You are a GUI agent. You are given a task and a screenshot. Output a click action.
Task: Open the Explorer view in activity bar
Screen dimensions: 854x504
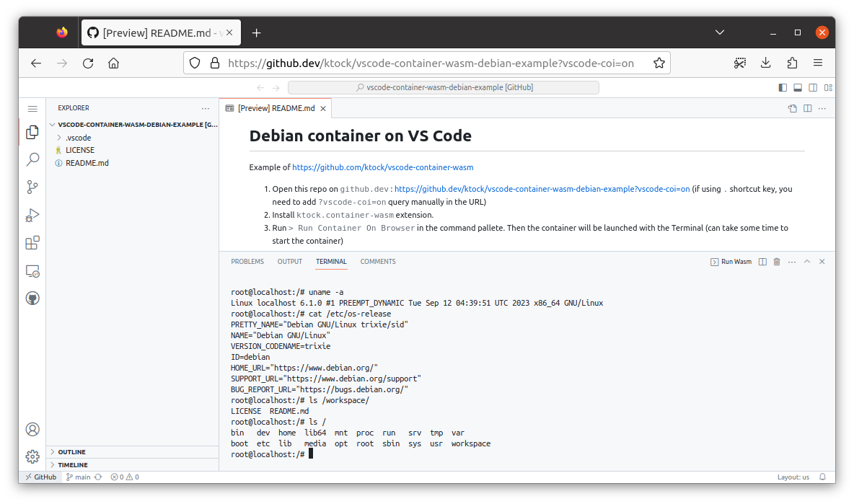32,132
